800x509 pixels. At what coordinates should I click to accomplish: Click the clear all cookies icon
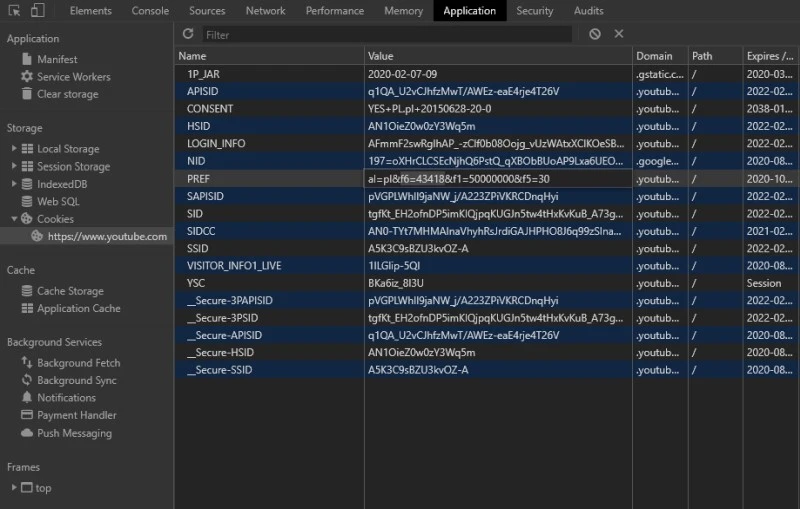tap(595, 34)
